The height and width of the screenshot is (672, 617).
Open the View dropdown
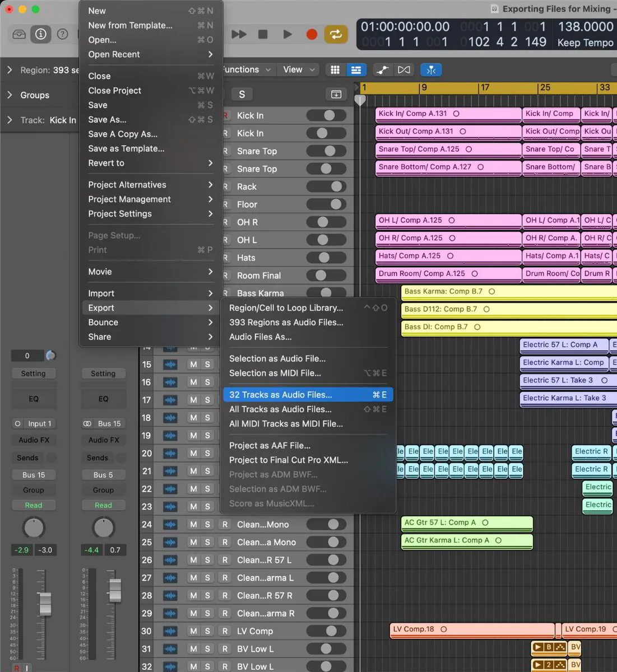(298, 69)
